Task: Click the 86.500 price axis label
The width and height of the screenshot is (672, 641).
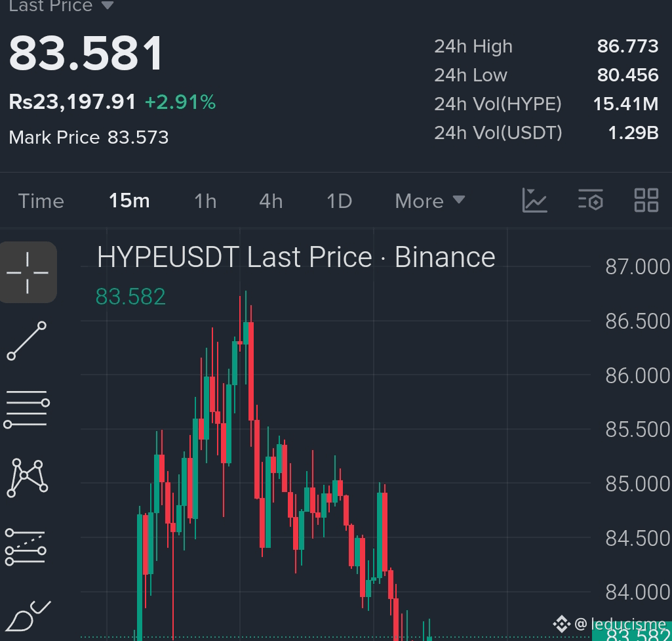Action: click(x=638, y=321)
